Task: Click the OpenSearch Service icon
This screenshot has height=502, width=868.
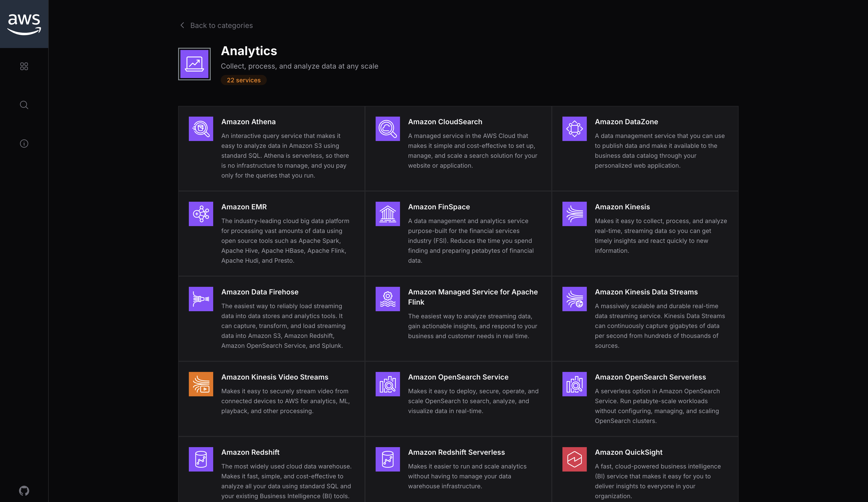Action: 388,384
